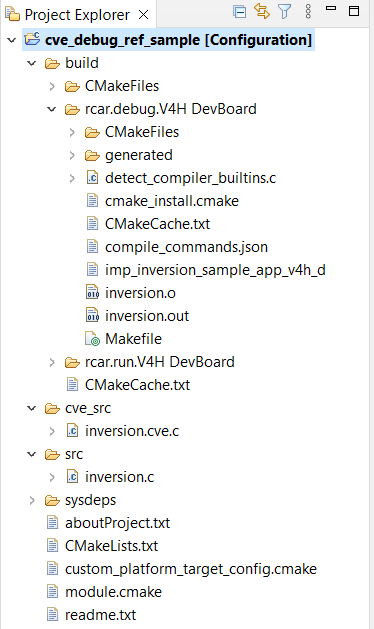Image resolution: width=374 pixels, height=629 pixels.
Task: Click the compile_commands.json file icon
Action: (x=92, y=247)
